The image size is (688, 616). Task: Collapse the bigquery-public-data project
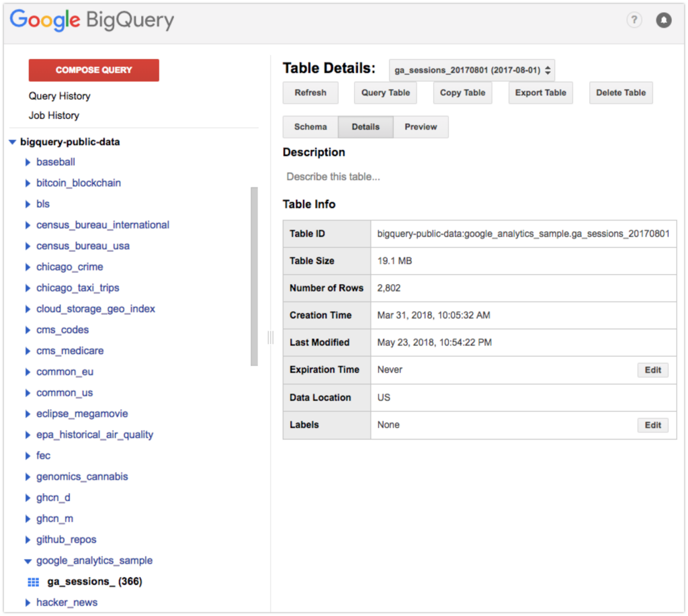tap(12, 142)
